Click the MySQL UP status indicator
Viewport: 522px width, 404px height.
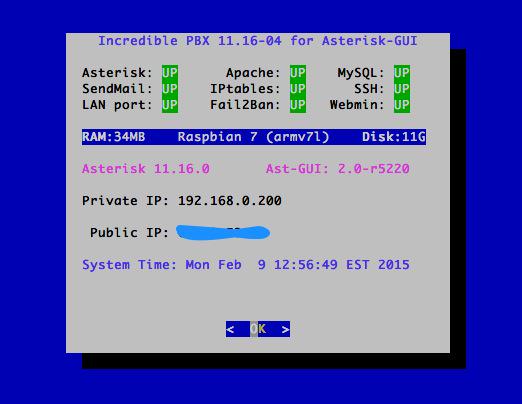tap(402, 73)
